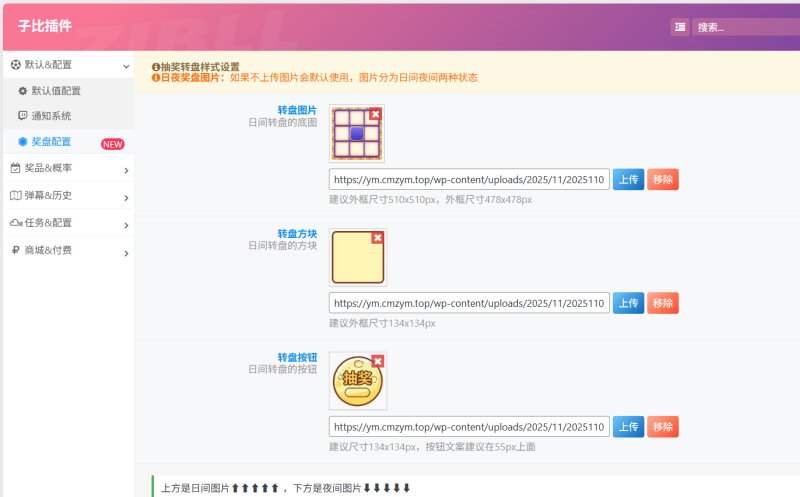Click the ruble icon beside 商城&付费
Screen dimensions: 800x497
pyautogui.click(x=16, y=250)
